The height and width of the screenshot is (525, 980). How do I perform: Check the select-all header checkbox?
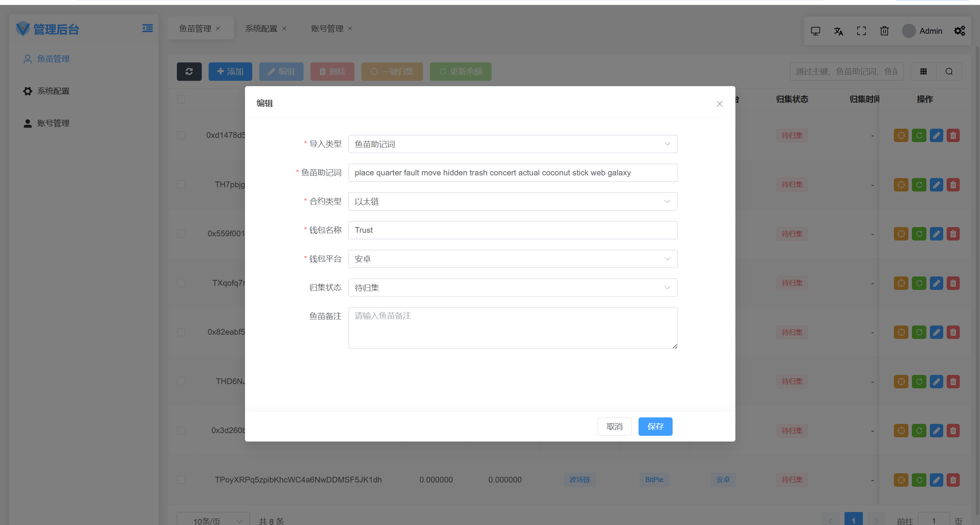[x=181, y=100]
